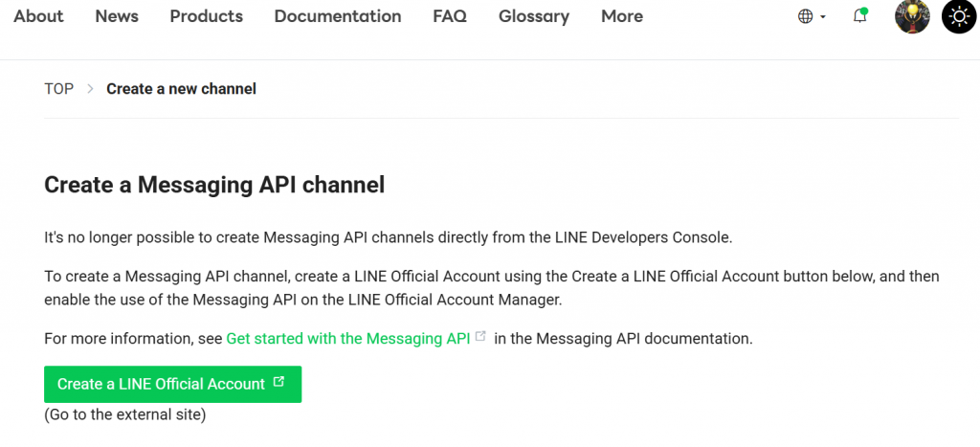Go to TOP in the breadcrumb
980x447 pixels.
tap(58, 89)
